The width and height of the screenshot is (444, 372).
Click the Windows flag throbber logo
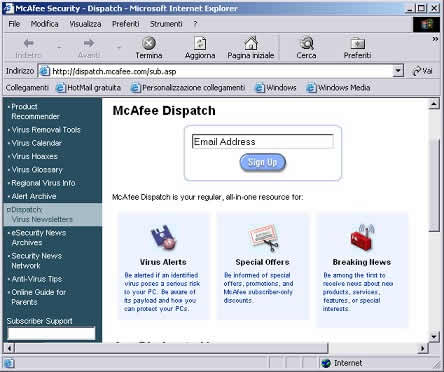[x=426, y=24]
